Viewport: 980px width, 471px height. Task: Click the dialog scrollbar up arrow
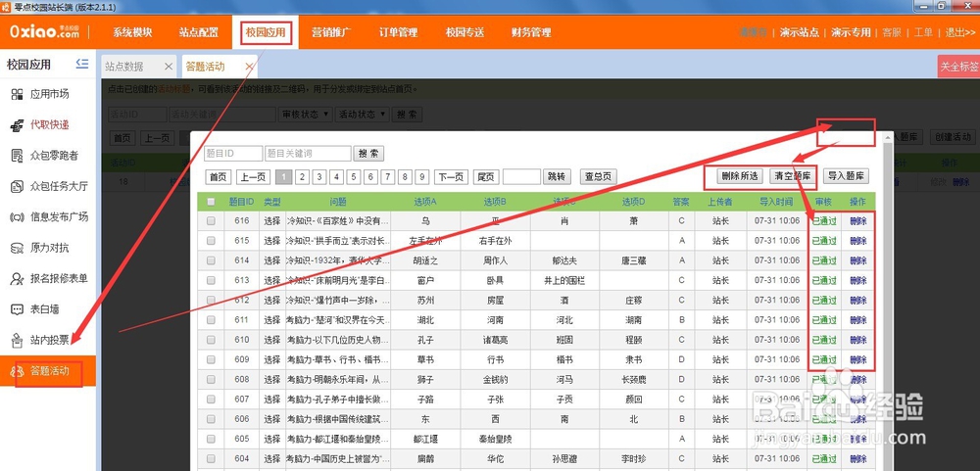[886, 136]
